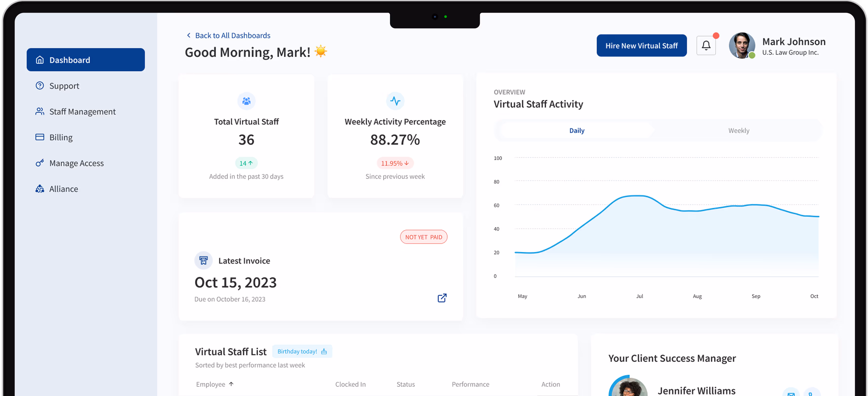Click the Birthday today badge

point(302,351)
